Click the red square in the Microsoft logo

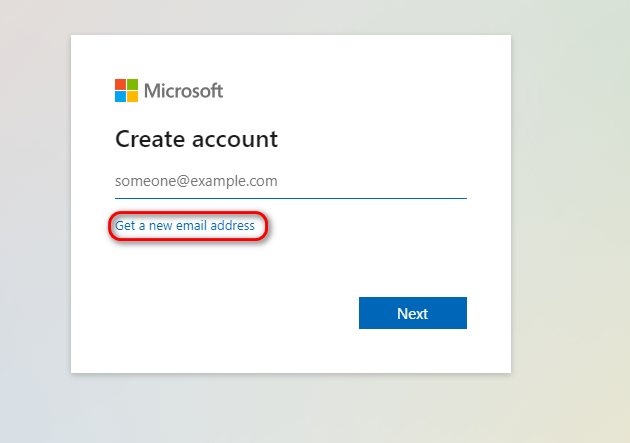click(x=120, y=85)
